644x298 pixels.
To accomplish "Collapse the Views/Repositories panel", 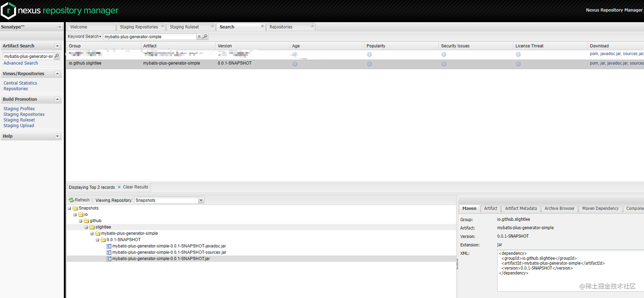I will click(57, 74).
